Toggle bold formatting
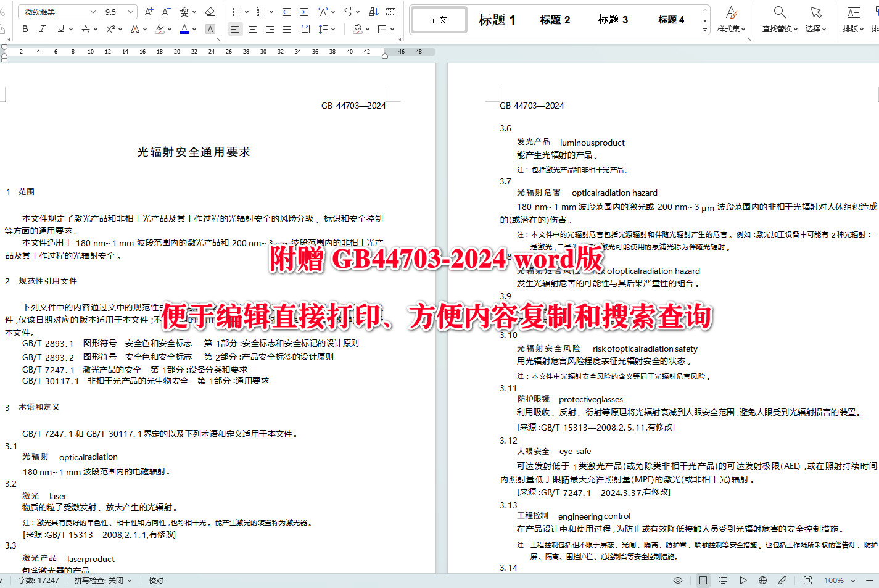The image size is (879, 588). click(25, 29)
